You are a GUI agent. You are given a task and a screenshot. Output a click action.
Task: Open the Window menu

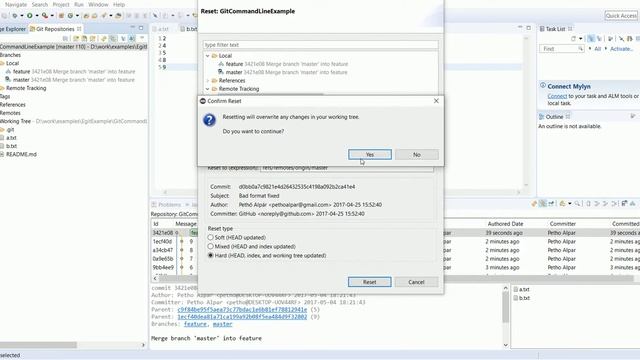click(x=98, y=4)
